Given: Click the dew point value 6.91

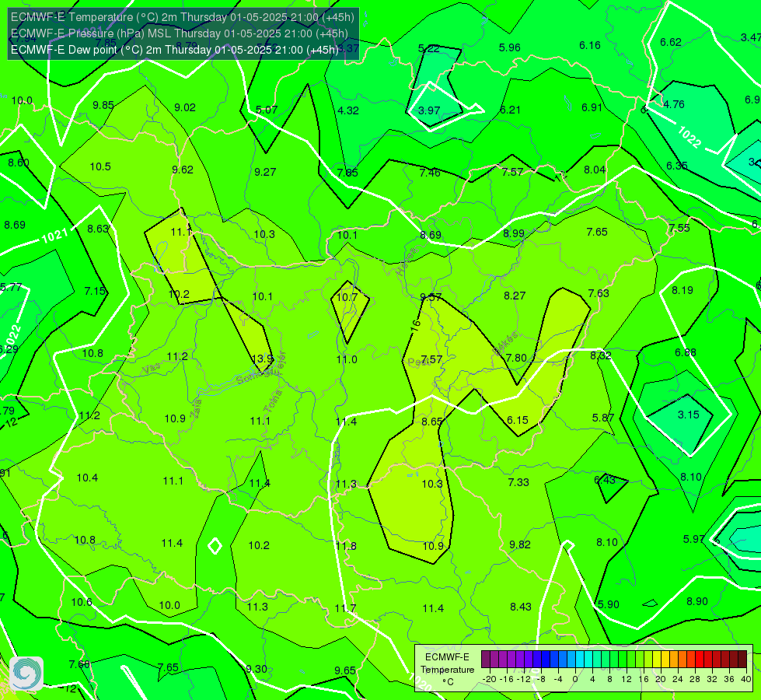Looking at the screenshot, I should click(x=592, y=107).
